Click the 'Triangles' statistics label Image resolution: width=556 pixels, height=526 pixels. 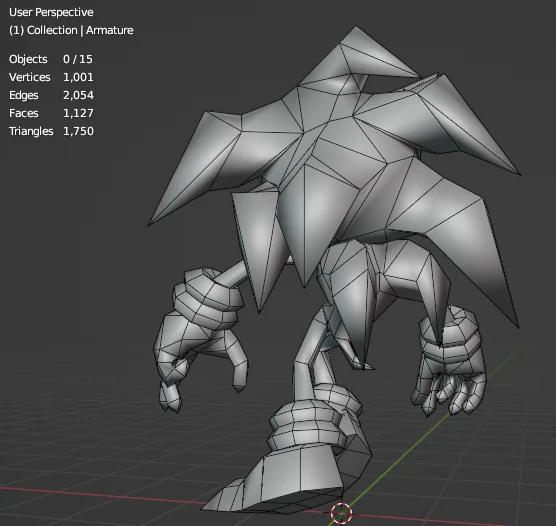click(31, 131)
